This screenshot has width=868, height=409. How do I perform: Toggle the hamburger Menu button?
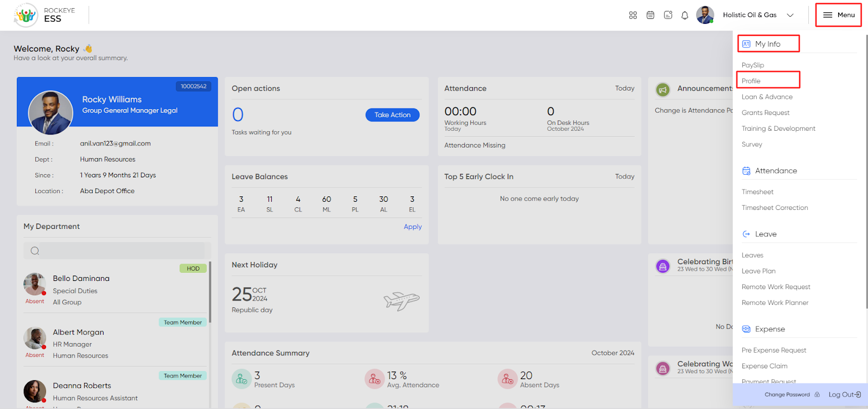pyautogui.click(x=839, y=15)
